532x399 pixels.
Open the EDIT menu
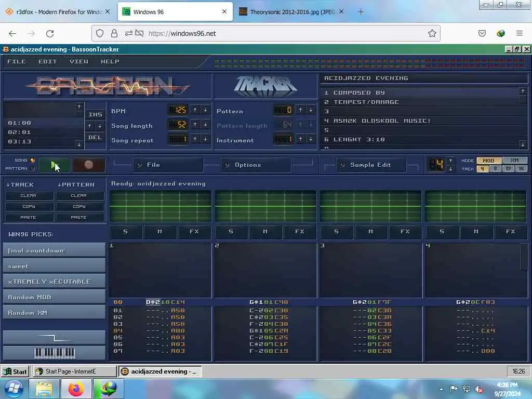click(48, 62)
